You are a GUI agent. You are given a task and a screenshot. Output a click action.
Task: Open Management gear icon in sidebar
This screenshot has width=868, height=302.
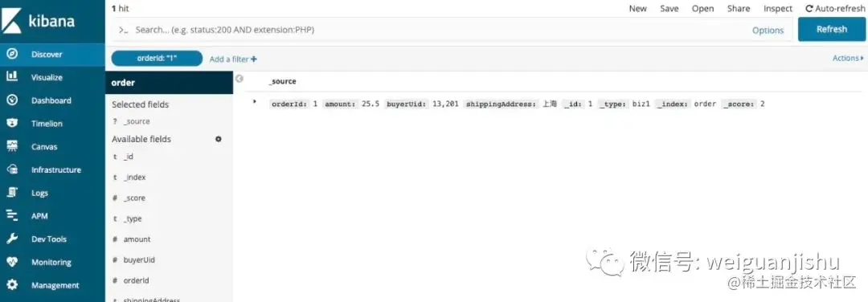[x=12, y=285]
